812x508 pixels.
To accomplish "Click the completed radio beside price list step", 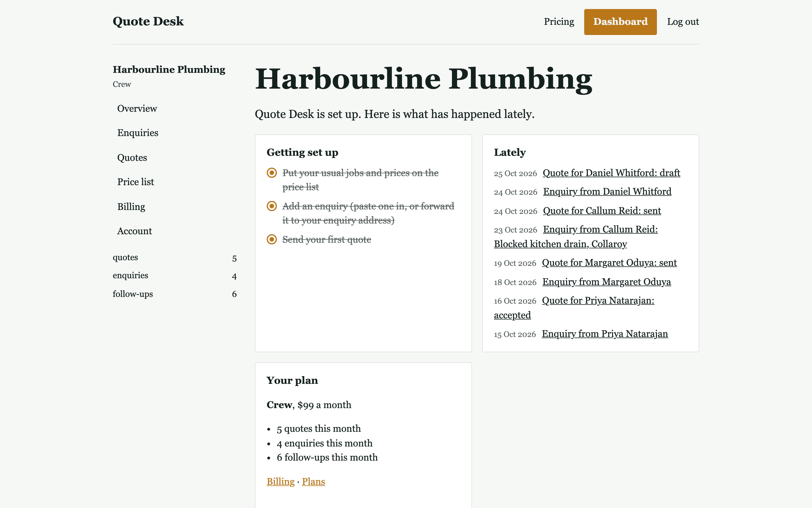I will [x=272, y=173].
